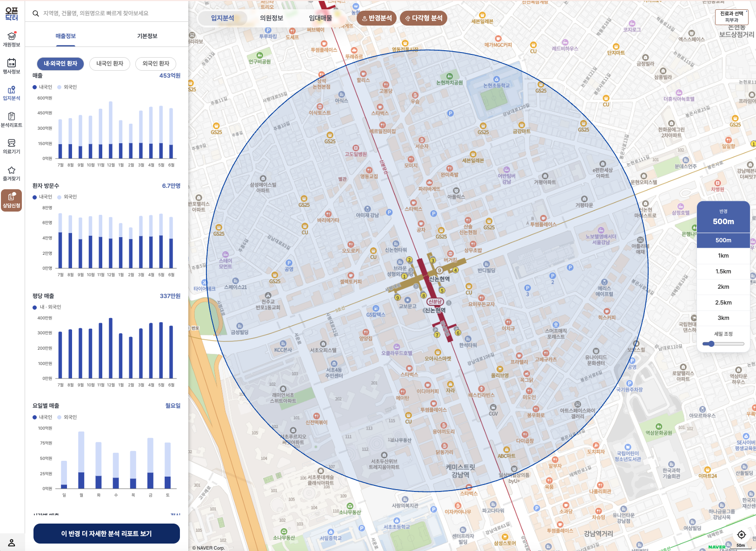Viewport: 756px width, 551px height.
Task: Center map with current location icon
Action: coord(742,535)
